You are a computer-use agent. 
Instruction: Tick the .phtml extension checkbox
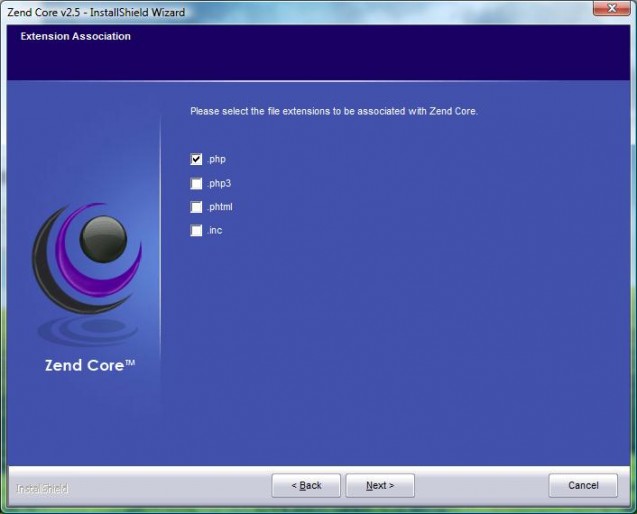coord(196,207)
